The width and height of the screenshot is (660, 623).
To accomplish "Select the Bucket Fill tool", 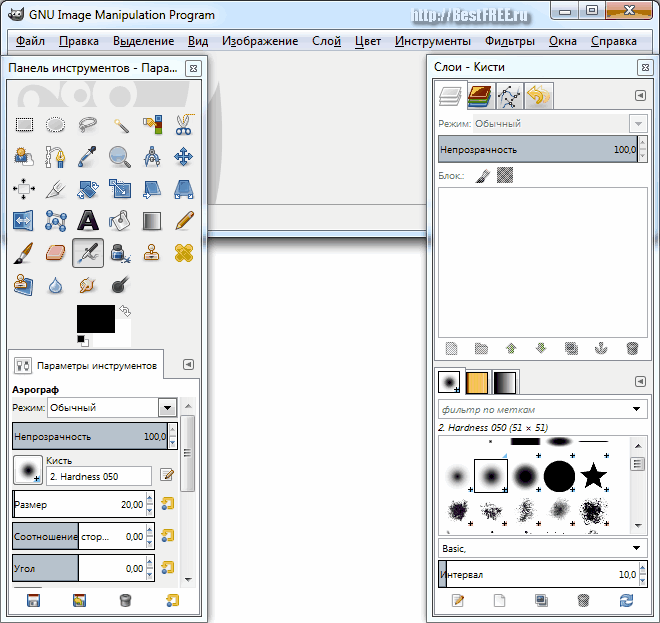I will tap(120, 220).
